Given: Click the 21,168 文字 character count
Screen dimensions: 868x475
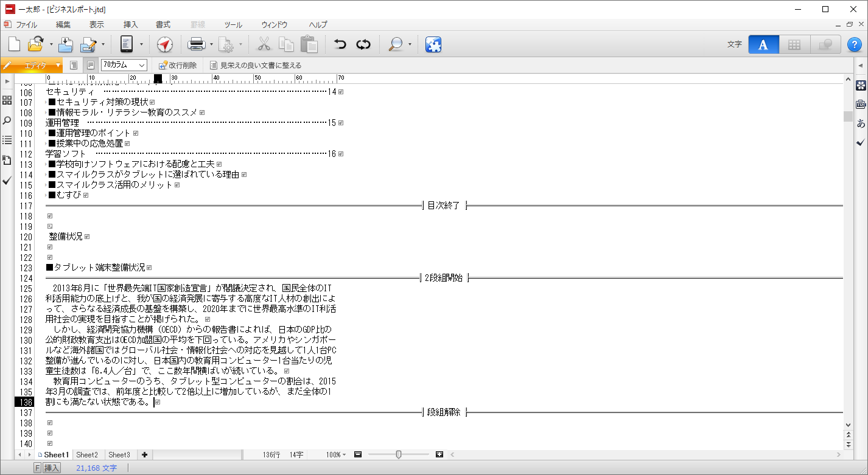Looking at the screenshot, I should pos(96,468).
